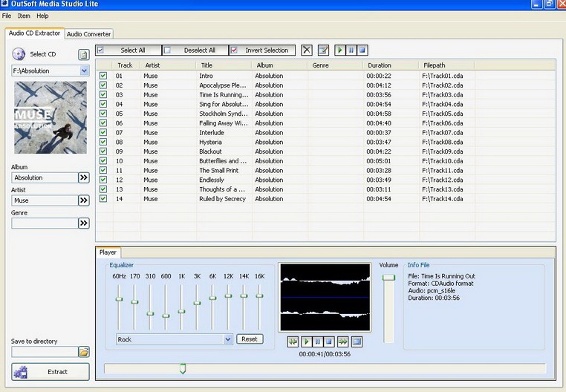Open the Rock equalizer preset dropdown
The width and height of the screenshot is (566, 392).
(228, 339)
